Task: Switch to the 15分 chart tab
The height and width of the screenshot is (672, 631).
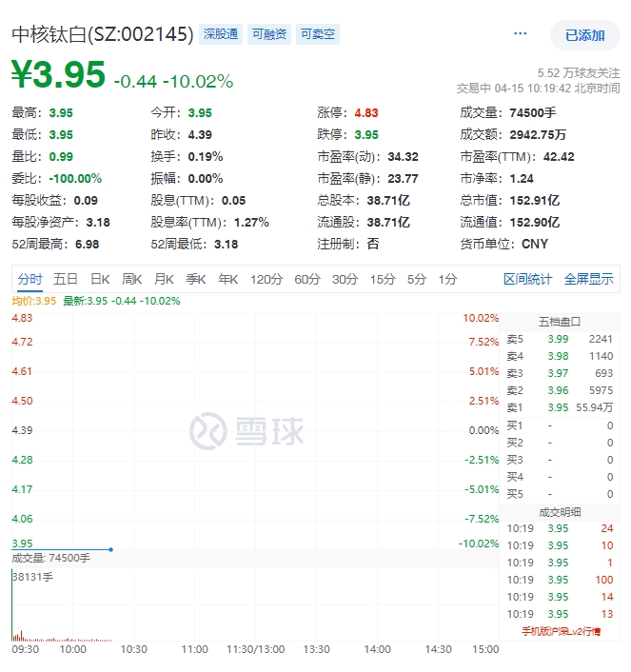Action: click(x=383, y=280)
